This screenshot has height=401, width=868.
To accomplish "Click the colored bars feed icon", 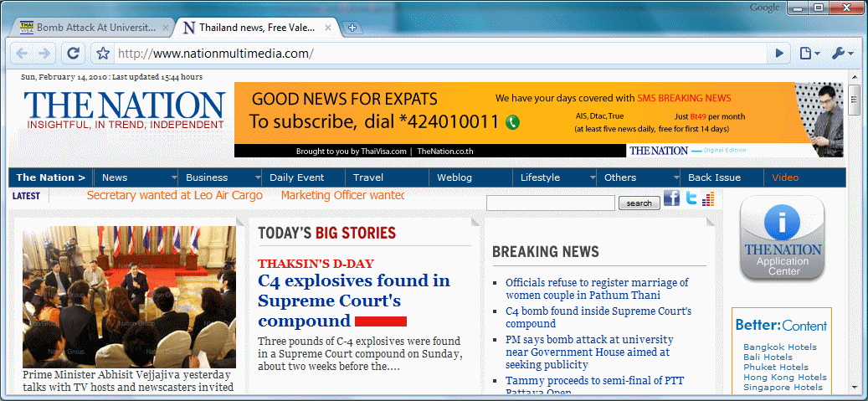I will pyautogui.click(x=708, y=199).
